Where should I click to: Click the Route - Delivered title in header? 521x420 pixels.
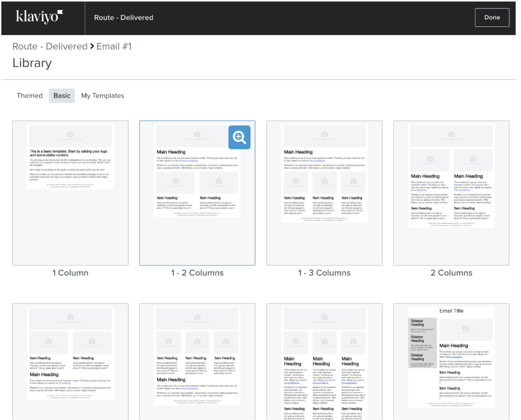pos(124,17)
